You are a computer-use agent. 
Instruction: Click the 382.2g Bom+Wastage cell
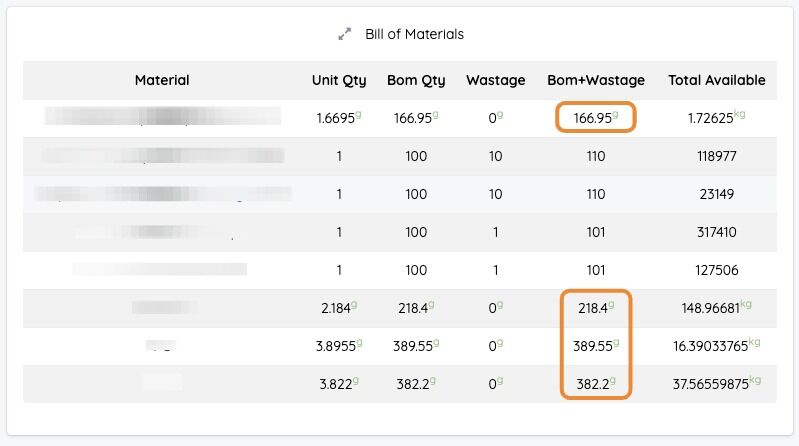(595, 383)
